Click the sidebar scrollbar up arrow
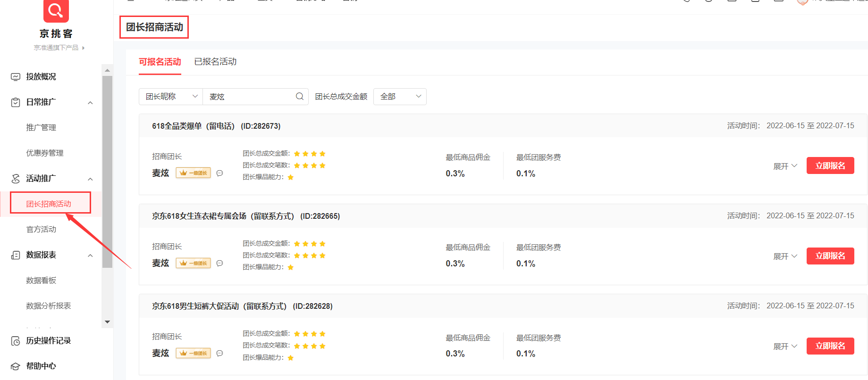The image size is (868, 380). point(107,70)
